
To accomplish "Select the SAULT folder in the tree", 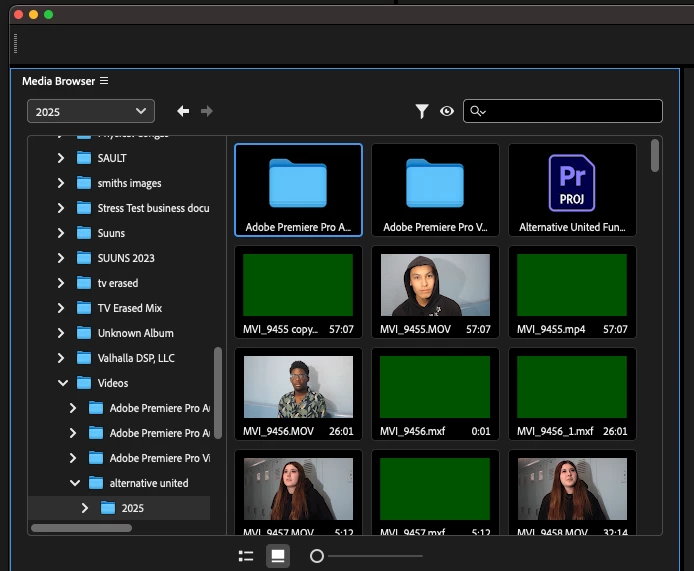I will (x=112, y=158).
